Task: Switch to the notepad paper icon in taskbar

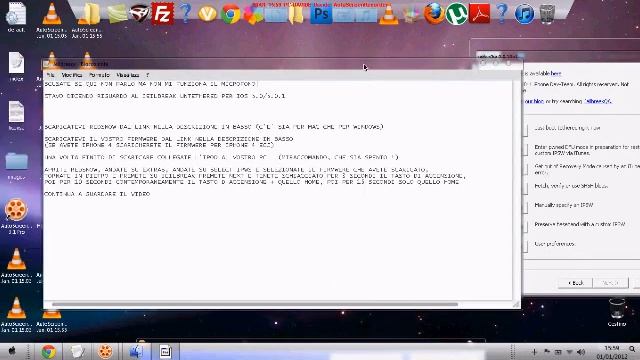Action: [77, 351]
